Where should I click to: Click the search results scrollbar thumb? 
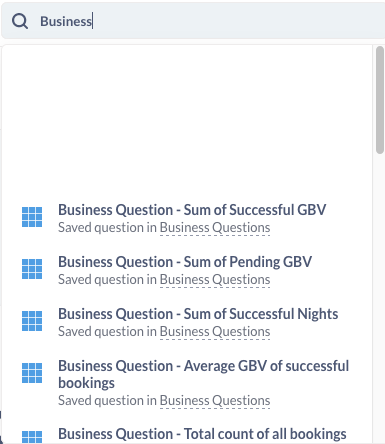click(380, 100)
